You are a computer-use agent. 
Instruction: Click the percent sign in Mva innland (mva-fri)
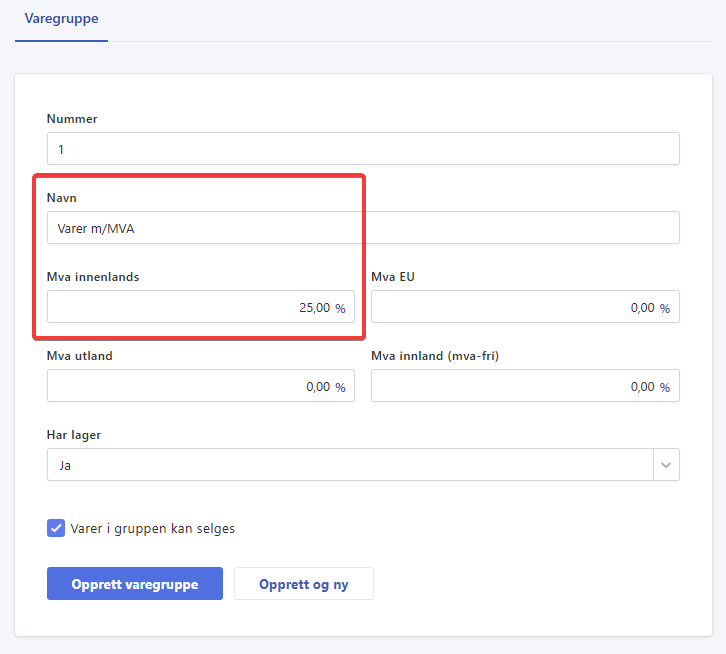[x=664, y=387]
